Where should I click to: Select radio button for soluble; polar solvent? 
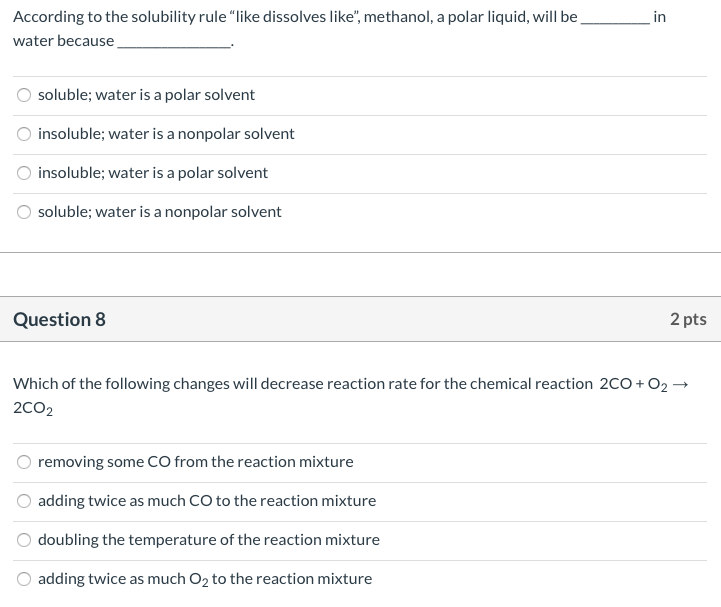coord(24,95)
